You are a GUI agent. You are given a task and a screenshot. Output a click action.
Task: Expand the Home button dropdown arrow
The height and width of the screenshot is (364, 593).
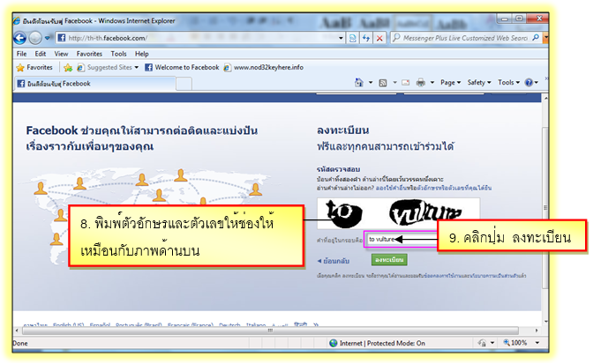(371, 82)
